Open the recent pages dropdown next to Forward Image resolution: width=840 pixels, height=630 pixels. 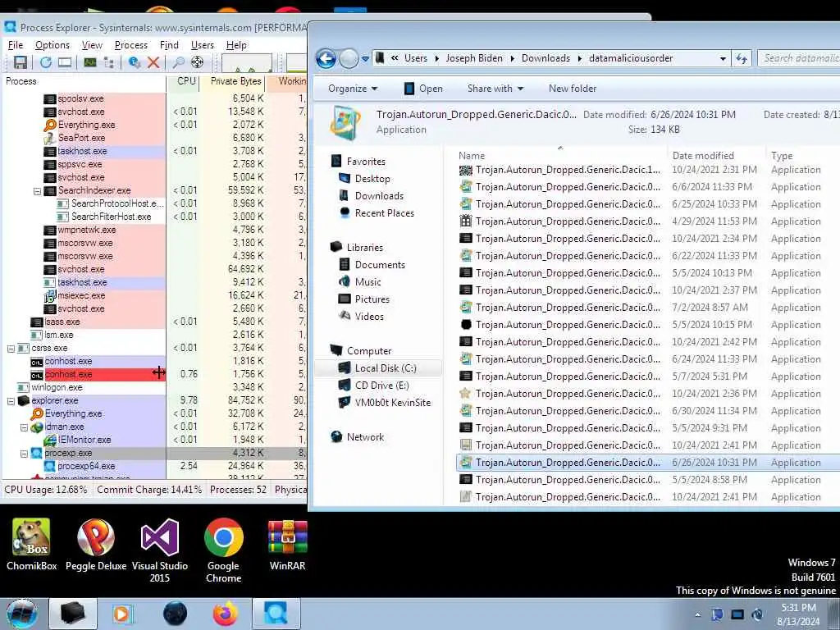[365, 59]
